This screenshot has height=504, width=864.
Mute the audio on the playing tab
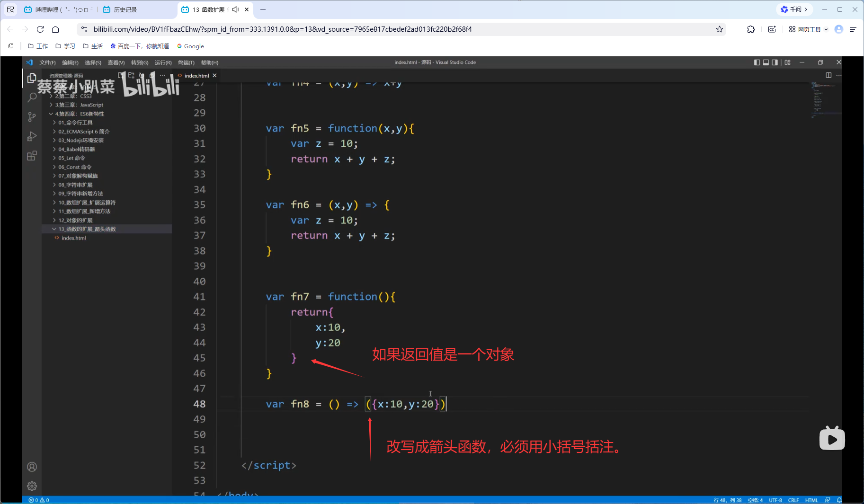click(235, 9)
